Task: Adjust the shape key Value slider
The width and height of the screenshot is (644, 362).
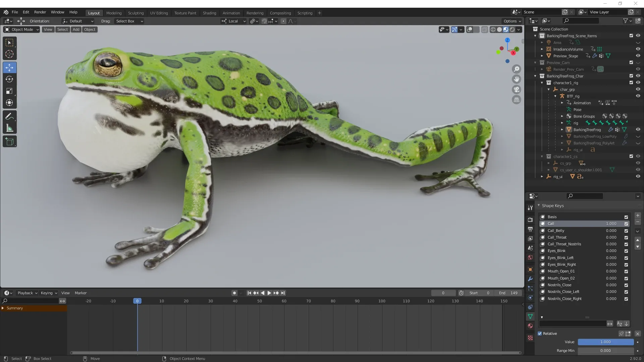Action: pyautogui.click(x=605, y=342)
